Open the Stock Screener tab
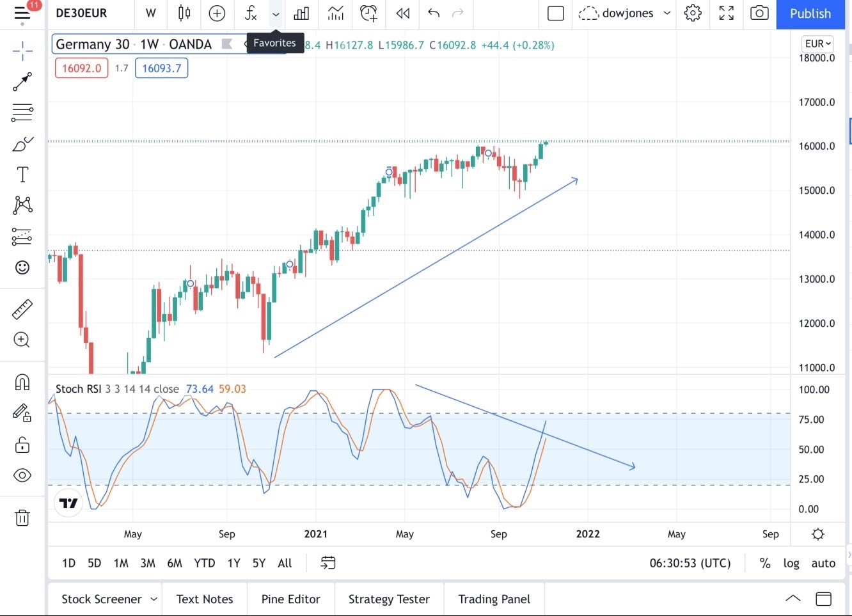The width and height of the screenshot is (852, 616). point(102,599)
